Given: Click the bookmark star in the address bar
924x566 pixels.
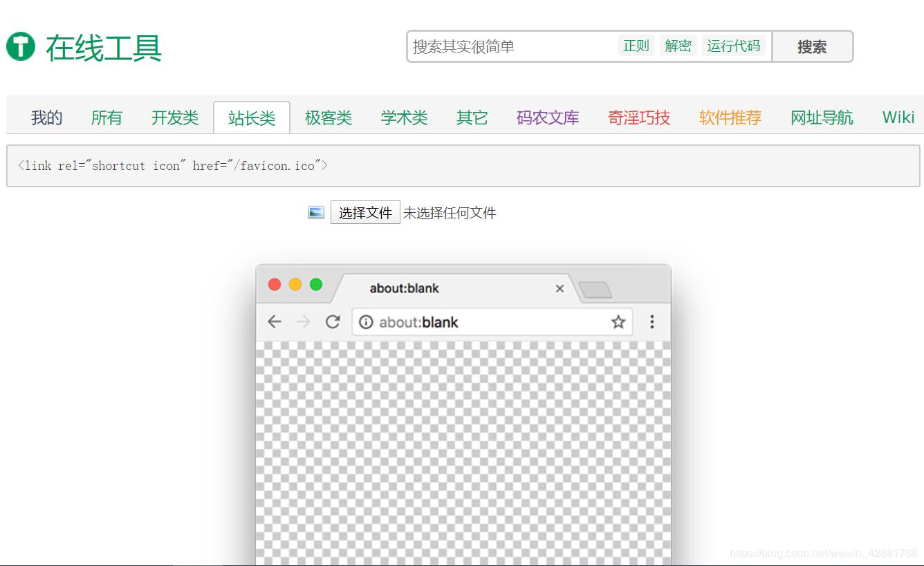Looking at the screenshot, I should [x=618, y=321].
